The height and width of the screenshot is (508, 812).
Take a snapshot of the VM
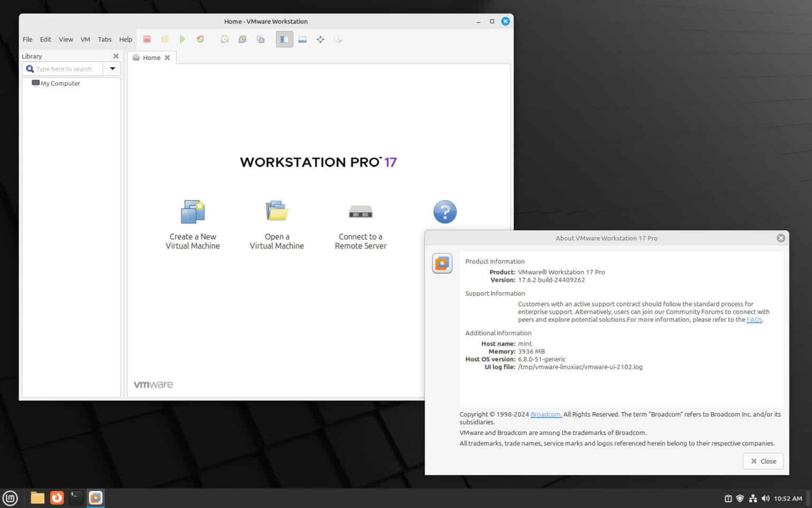(224, 39)
